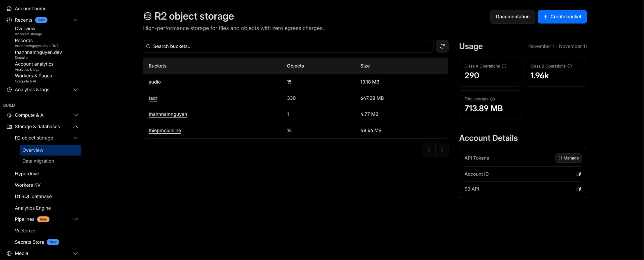Screen dimensions: 644x260
Task: Focus the Search buckets field
Action: (x=288, y=46)
